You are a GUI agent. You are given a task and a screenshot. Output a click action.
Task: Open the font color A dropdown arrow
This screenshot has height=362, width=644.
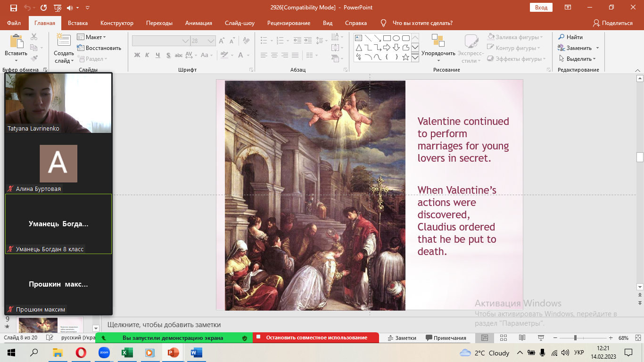(248, 55)
